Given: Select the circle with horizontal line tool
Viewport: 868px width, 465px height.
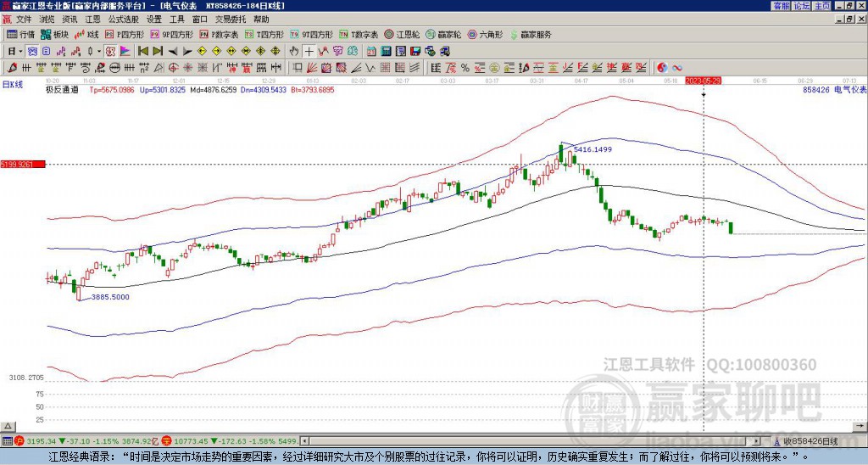Looking at the screenshot, I should [114, 68].
